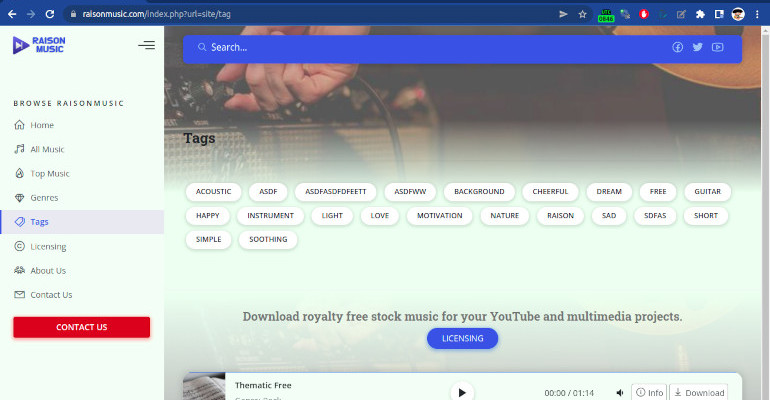Screen dimensions: 770x400
Task: Select the CHEERFUL tag
Action: click(550, 191)
